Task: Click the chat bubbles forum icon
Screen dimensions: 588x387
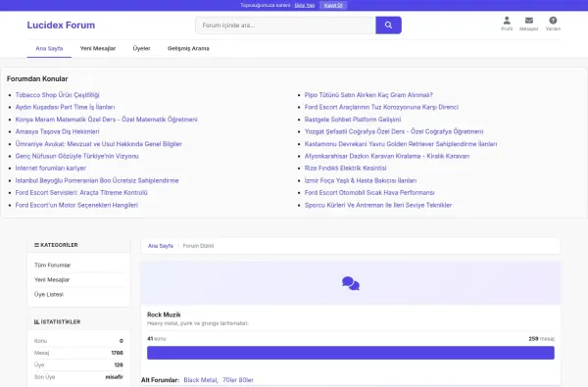Action: [351, 283]
